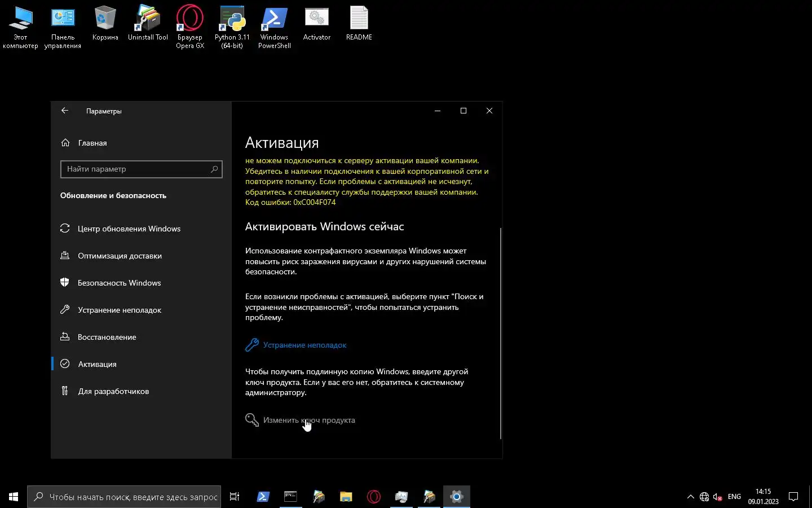812x508 pixels.
Task: Click the muted volume tray icon
Action: click(718, 497)
